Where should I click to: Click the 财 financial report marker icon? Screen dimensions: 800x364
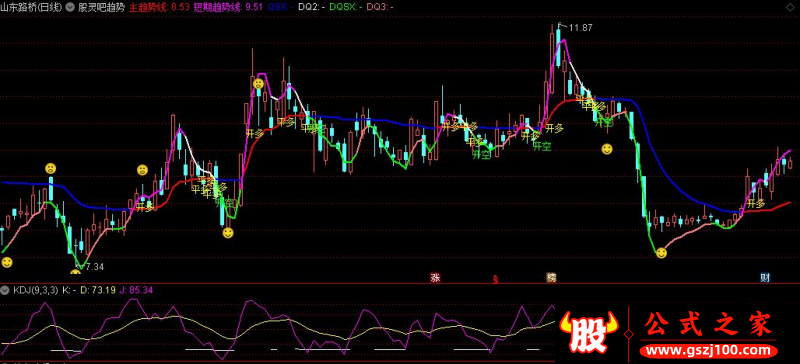click(765, 278)
